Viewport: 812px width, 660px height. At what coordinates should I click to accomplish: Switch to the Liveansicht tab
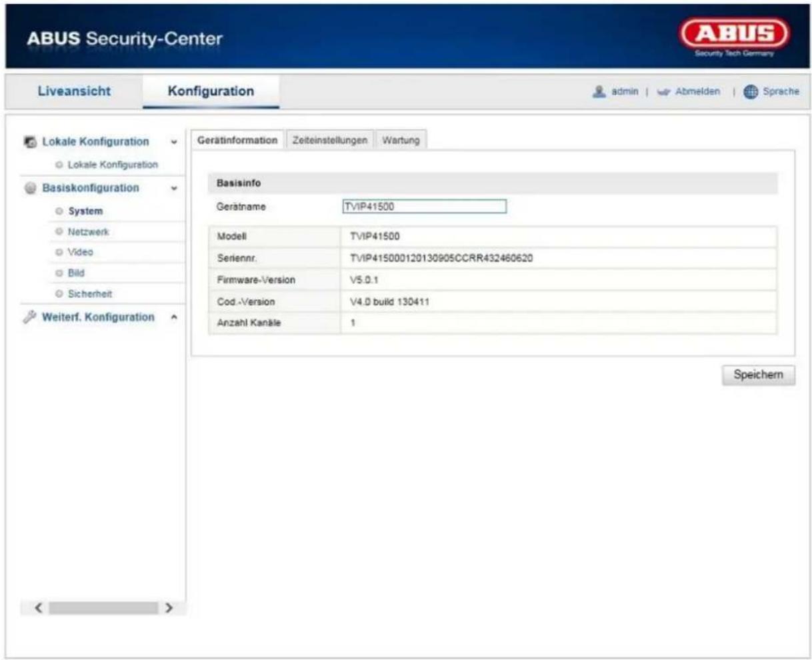(75, 91)
